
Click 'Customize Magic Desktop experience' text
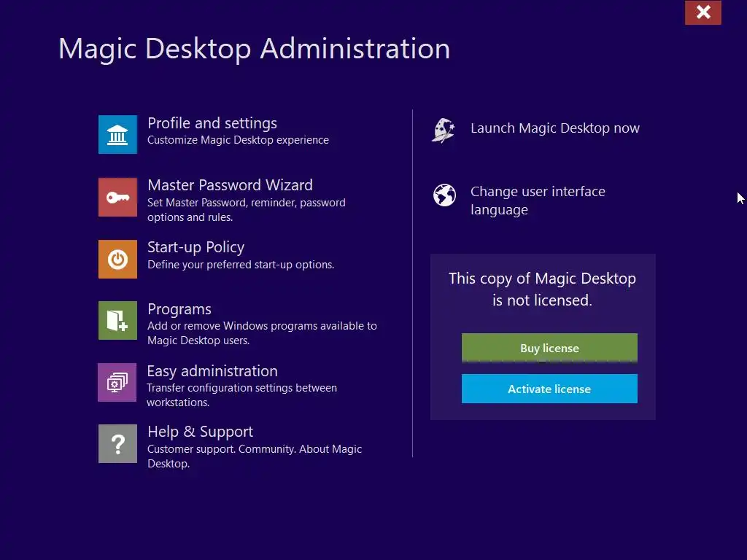[238, 140]
